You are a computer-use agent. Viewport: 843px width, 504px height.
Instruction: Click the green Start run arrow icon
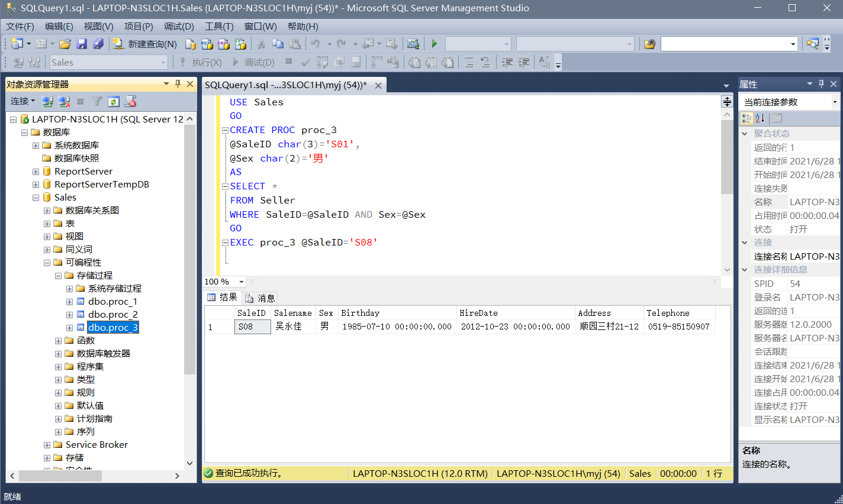point(434,44)
